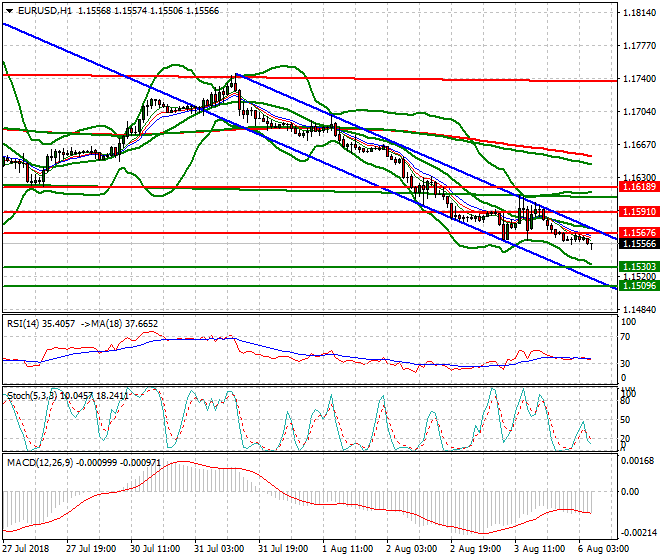Viewport: 660px width, 560px height.
Task: Click 1.17040 on the price scale
Action: pyautogui.click(x=638, y=112)
